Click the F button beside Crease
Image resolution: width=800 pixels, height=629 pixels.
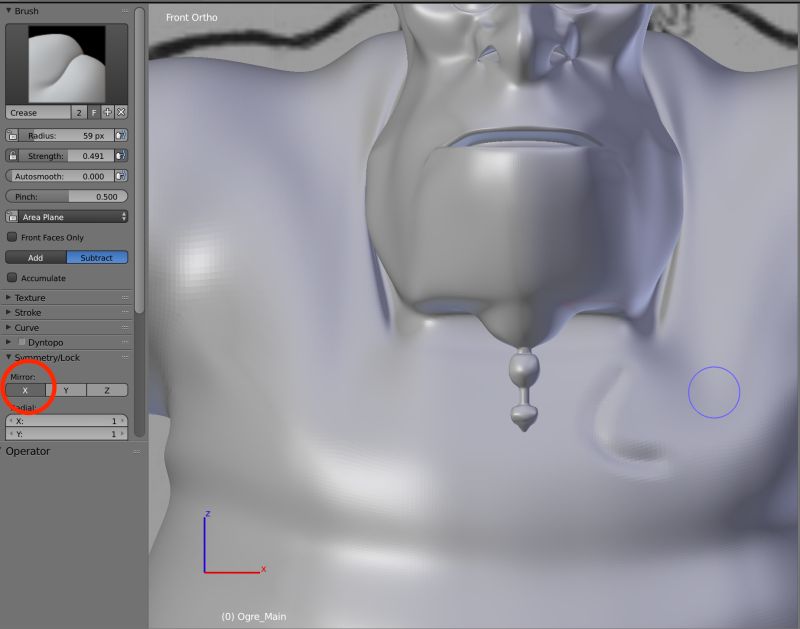[x=94, y=112]
